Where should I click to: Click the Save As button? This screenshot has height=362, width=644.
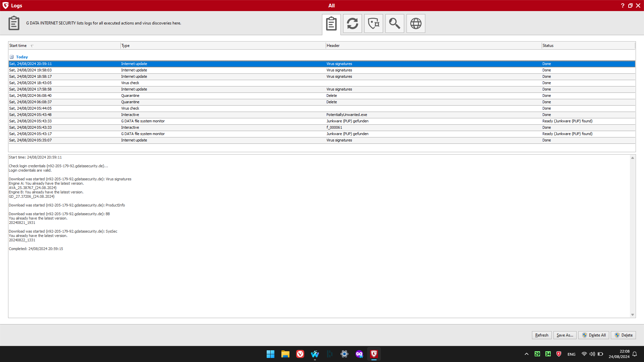tap(565, 335)
